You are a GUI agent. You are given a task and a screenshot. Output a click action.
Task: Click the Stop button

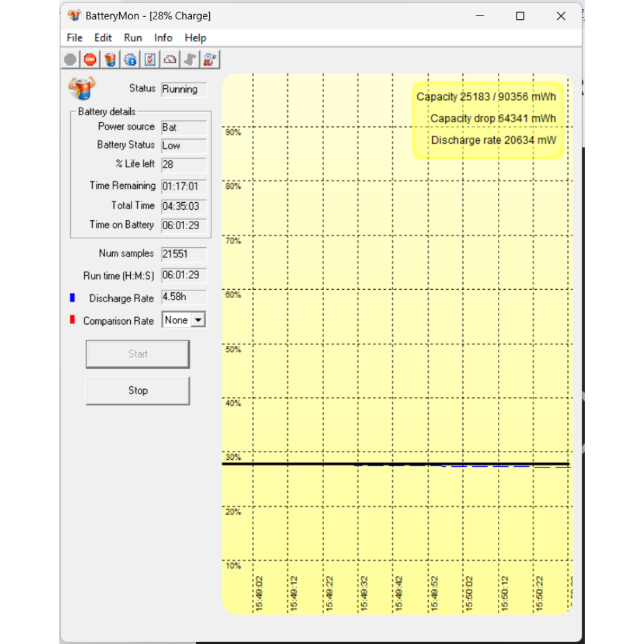click(x=138, y=391)
